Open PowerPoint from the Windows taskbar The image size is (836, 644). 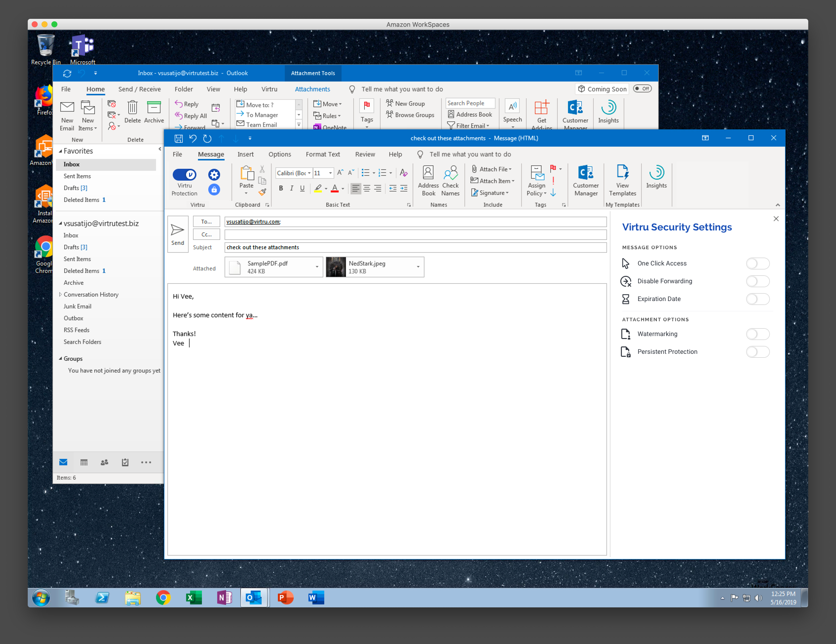tap(285, 598)
